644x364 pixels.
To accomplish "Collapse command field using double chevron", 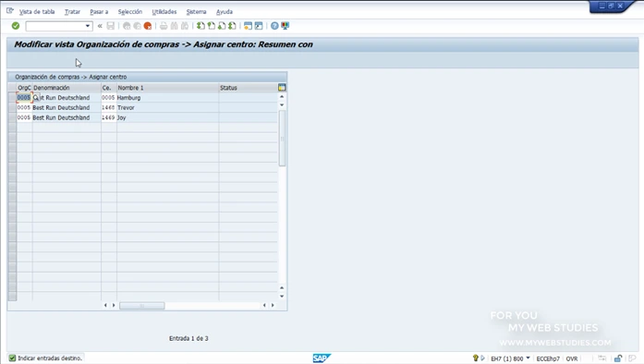I will (100, 26).
